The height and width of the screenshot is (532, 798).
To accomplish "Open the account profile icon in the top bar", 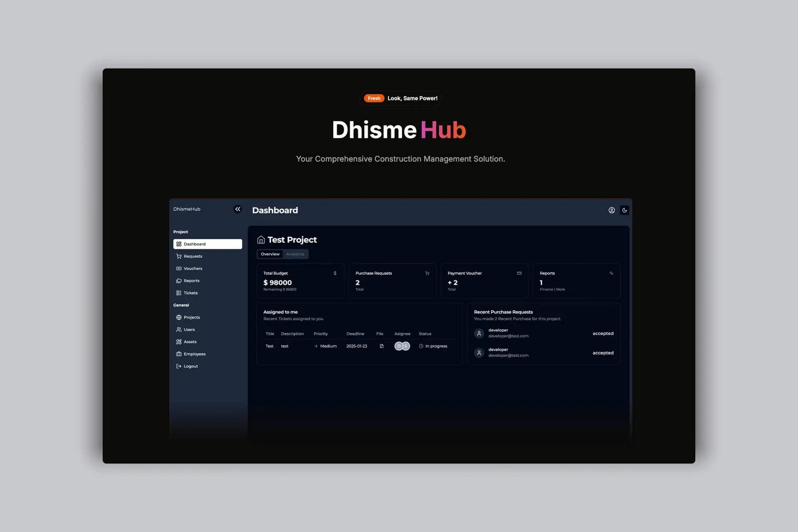I will (x=611, y=210).
